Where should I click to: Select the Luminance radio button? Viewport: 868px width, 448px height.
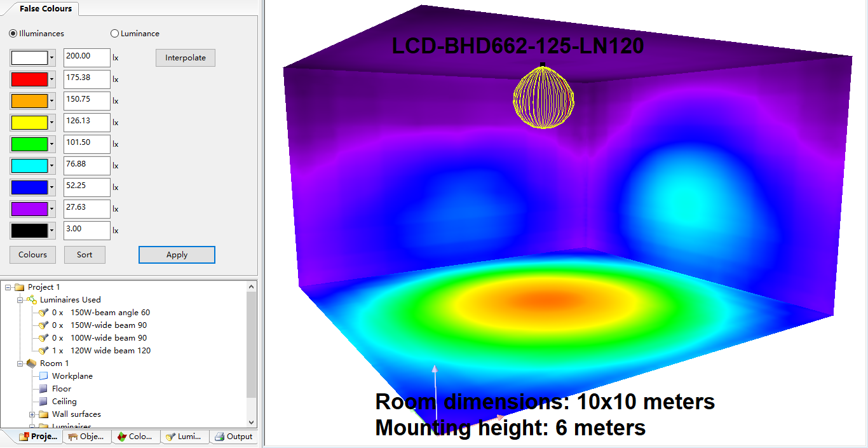(x=115, y=34)
